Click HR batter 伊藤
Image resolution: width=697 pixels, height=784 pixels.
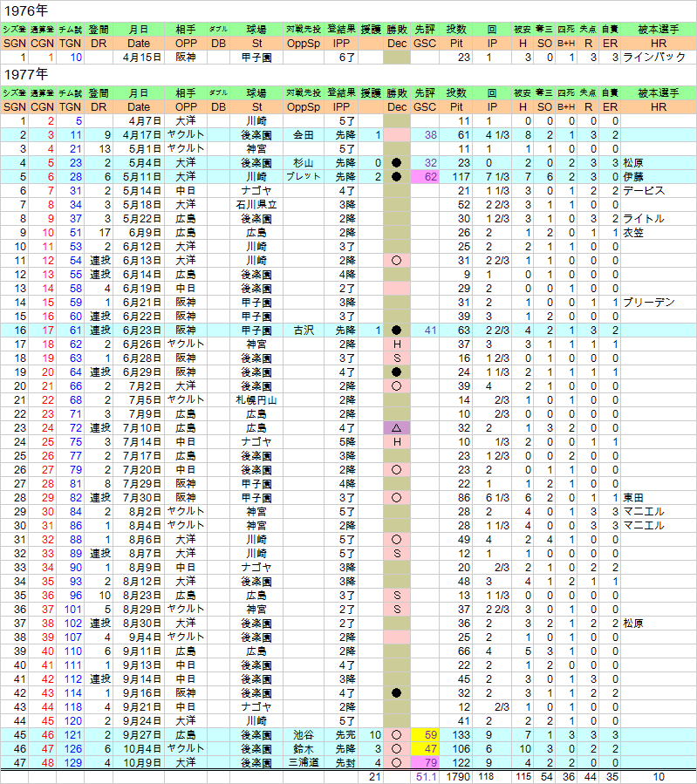click(x=633, y=177)
